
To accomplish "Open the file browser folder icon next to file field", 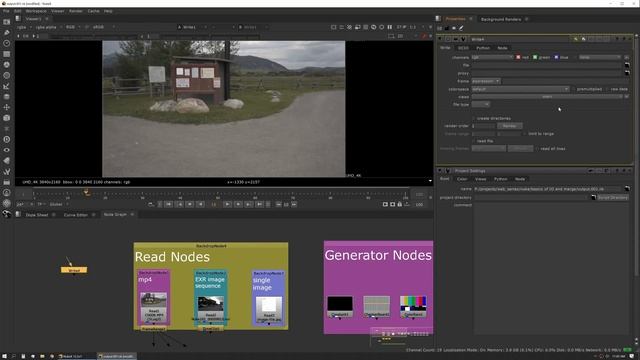I will tap(627, 65).
